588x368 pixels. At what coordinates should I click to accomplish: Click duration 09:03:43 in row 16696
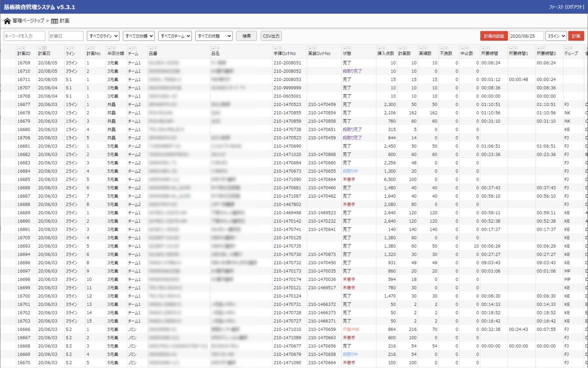[491, 263]
